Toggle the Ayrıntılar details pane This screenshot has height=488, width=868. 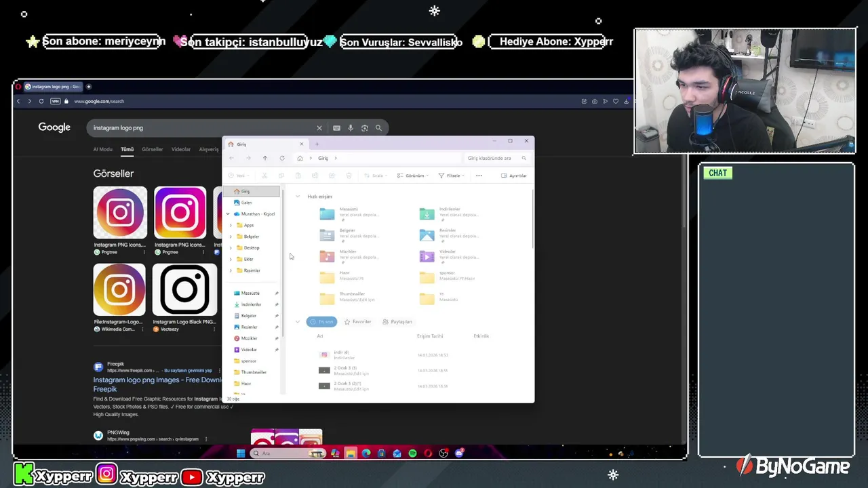[x=514, y=176]
